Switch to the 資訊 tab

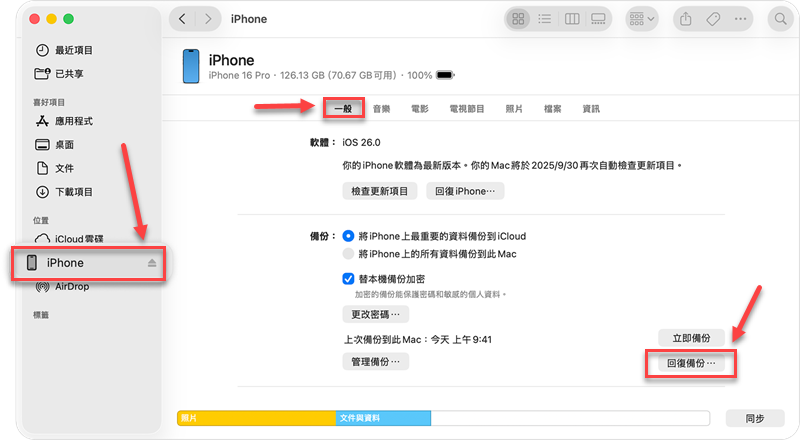pyautogui.click(x=591, y=109)
